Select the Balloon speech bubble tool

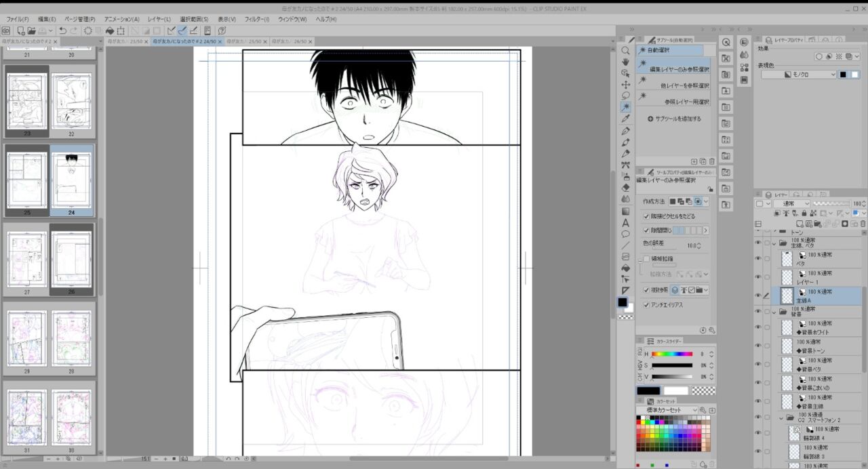point(625,234)
